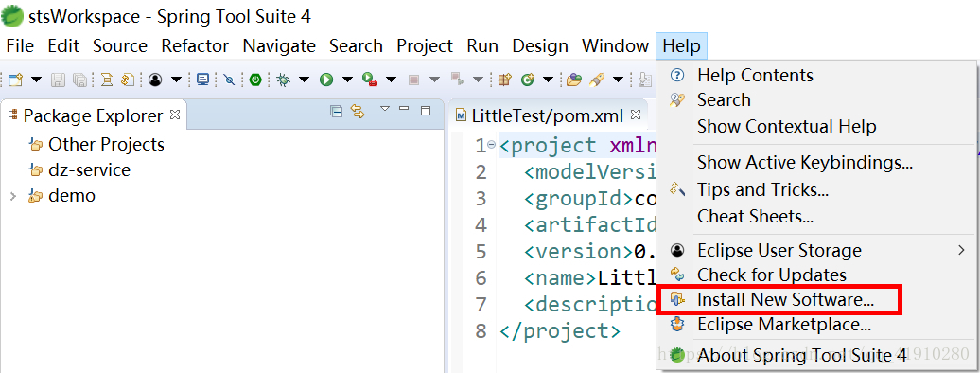980x373 pixels.
Task: Click the green Run play icon
Action: [326, 80]
